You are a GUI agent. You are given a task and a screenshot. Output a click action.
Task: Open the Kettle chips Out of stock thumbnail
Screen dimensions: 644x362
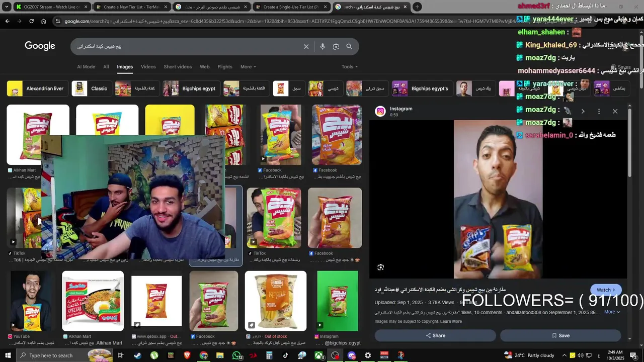coord(275,301)
